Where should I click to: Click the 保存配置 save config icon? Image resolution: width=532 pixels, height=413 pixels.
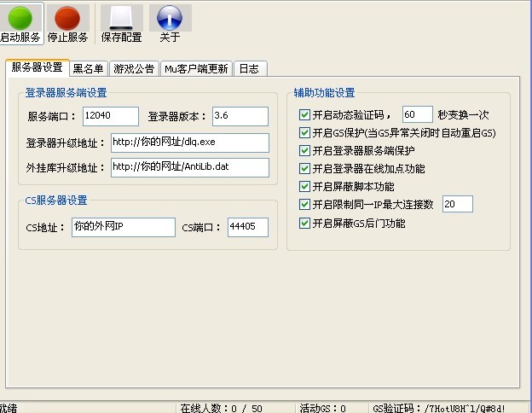tap(122, 18)
